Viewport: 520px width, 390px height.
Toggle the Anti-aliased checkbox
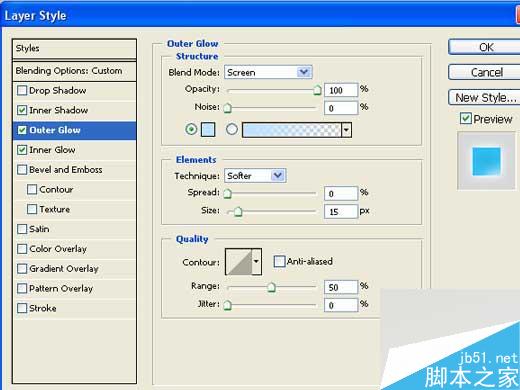pos(279,261)
